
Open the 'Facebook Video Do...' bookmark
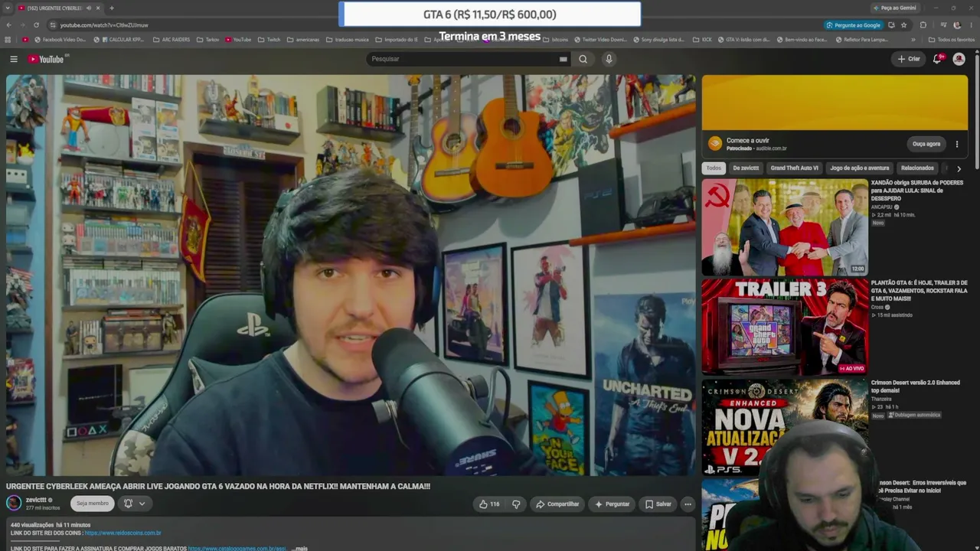(x=59, y=40)
